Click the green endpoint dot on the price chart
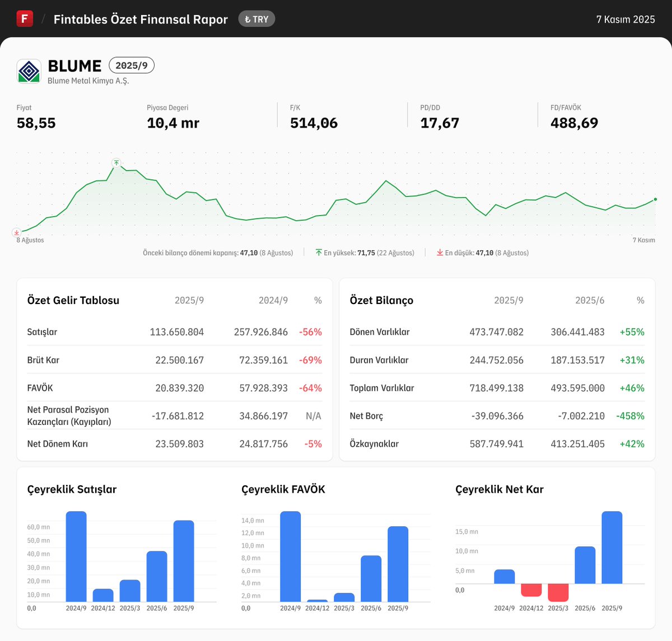The image size is (672, 641). pos(655,199)
